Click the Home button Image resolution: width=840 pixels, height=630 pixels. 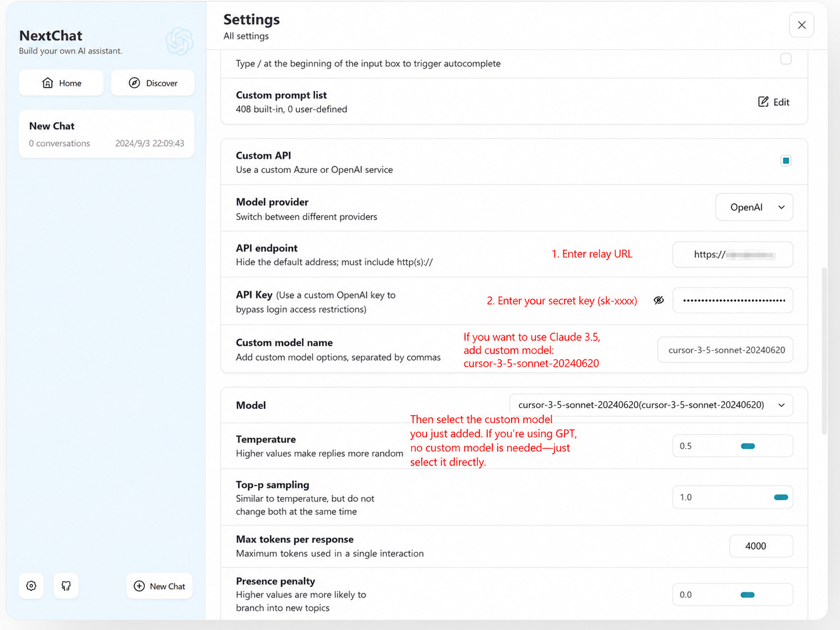click(x=61, y=83)
